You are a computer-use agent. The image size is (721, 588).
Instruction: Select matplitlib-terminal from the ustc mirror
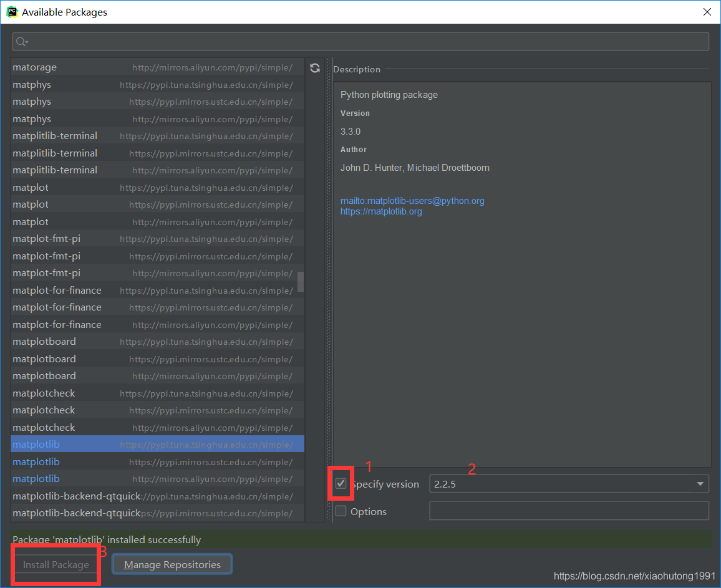click(x=157, y=153)
